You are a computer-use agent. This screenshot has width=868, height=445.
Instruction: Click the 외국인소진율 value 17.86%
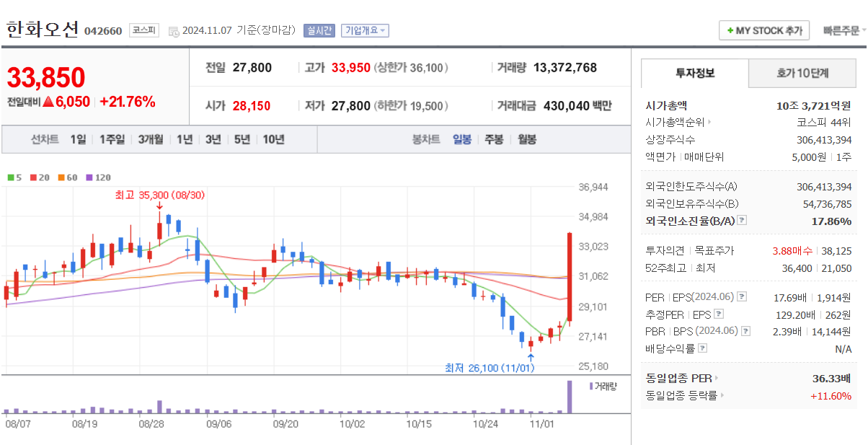(831, 221)
